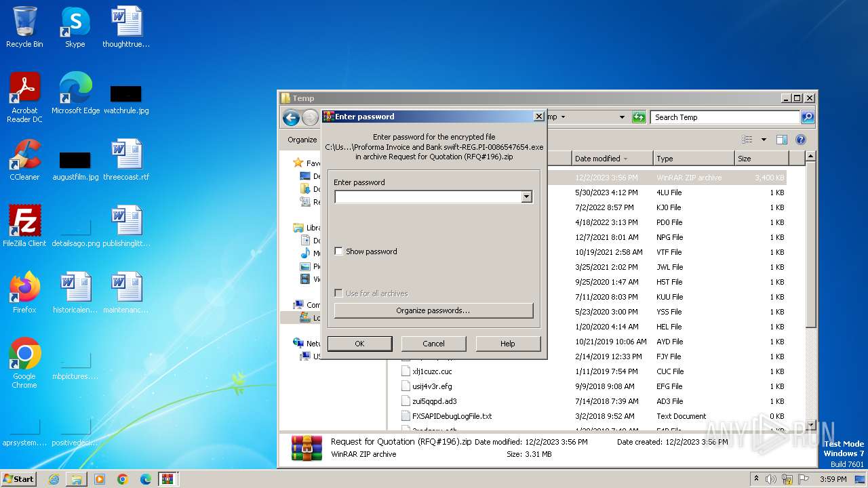Open Acrobat Reader DC shortcut

tap(24, 98)
